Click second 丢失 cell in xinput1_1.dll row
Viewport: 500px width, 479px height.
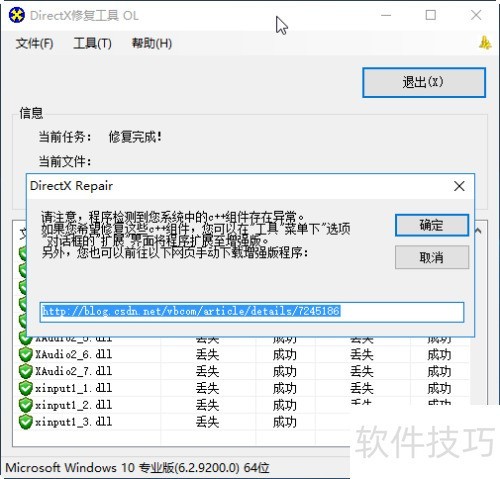362,388
